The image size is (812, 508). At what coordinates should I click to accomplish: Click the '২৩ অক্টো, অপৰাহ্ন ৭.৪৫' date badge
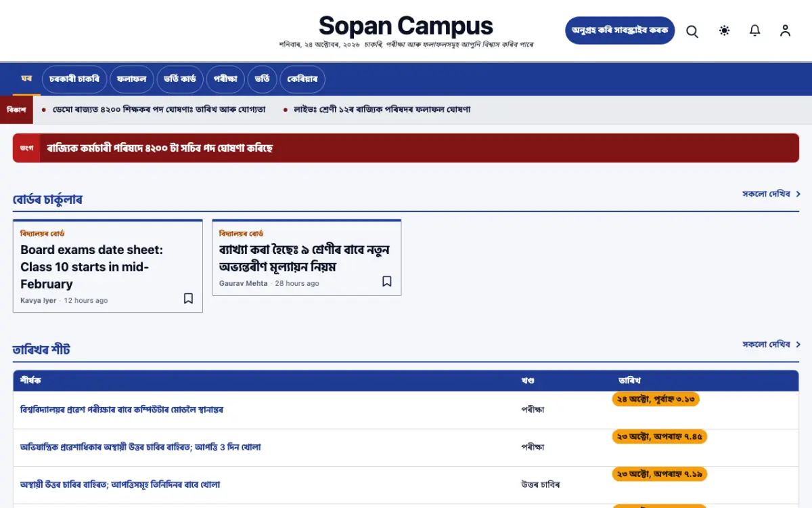click(660, 436)
